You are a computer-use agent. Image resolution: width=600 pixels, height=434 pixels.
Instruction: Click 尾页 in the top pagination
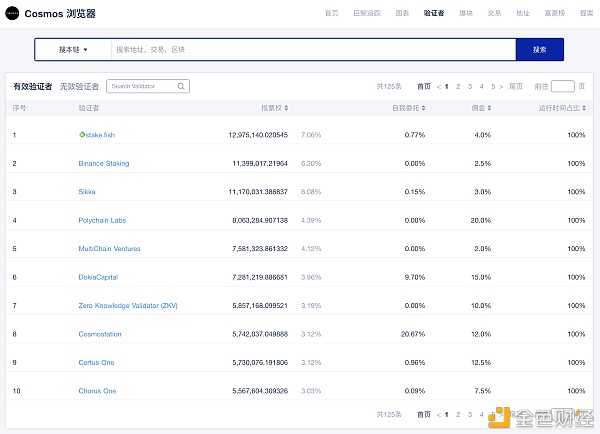[516, 86]
